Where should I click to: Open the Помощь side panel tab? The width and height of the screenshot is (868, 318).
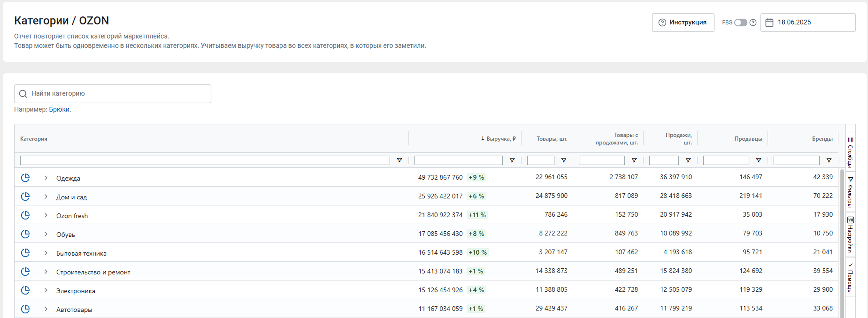(x=850, y=277)
